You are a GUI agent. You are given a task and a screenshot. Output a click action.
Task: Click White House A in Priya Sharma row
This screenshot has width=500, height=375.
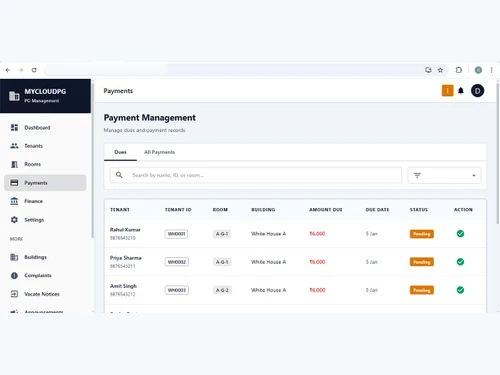(x=268, y=262)
